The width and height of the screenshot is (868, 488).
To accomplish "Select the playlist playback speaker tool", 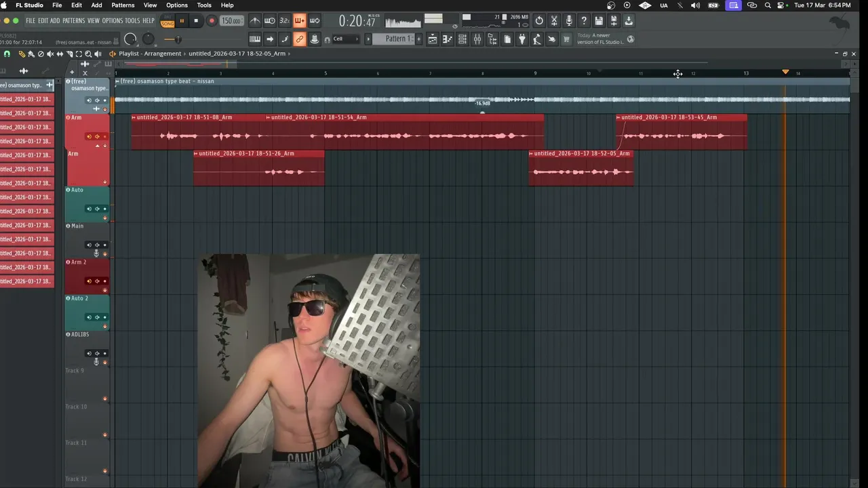I will (x=98, y=54).
